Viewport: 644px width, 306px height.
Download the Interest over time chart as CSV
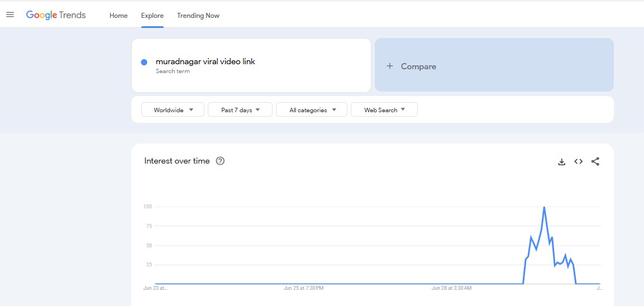(x=561, y=162)
